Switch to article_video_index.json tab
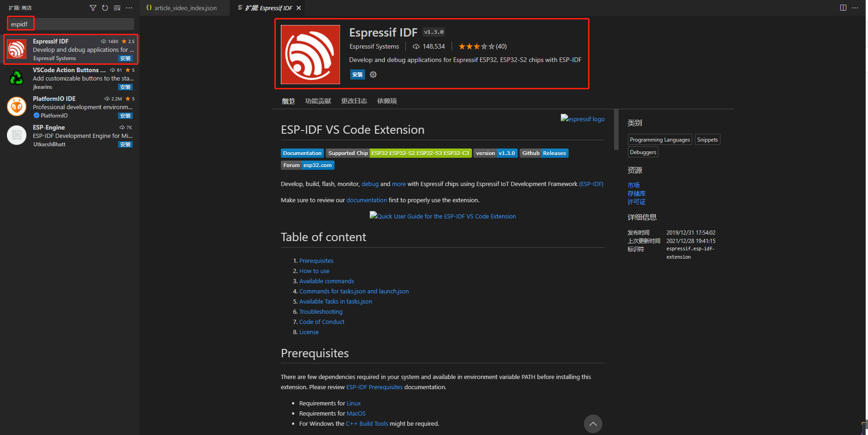Screen dimensions: 868x435 [x=185, y=8]
